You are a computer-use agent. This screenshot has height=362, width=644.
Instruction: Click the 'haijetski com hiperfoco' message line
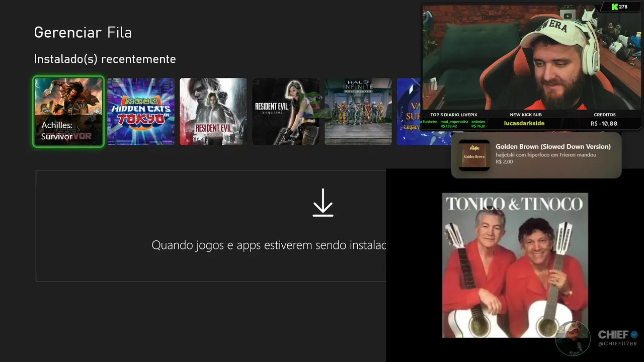546,155
